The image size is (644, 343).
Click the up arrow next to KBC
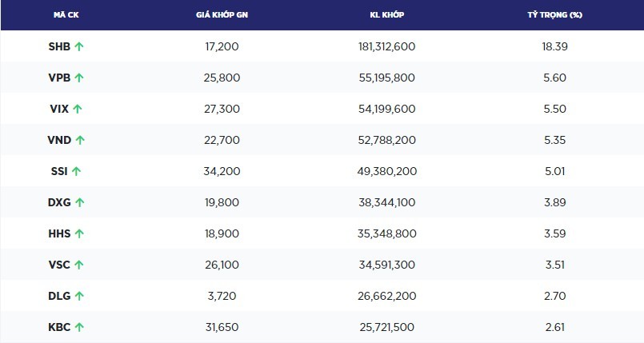pyautogui.click(x=79, y=327)
